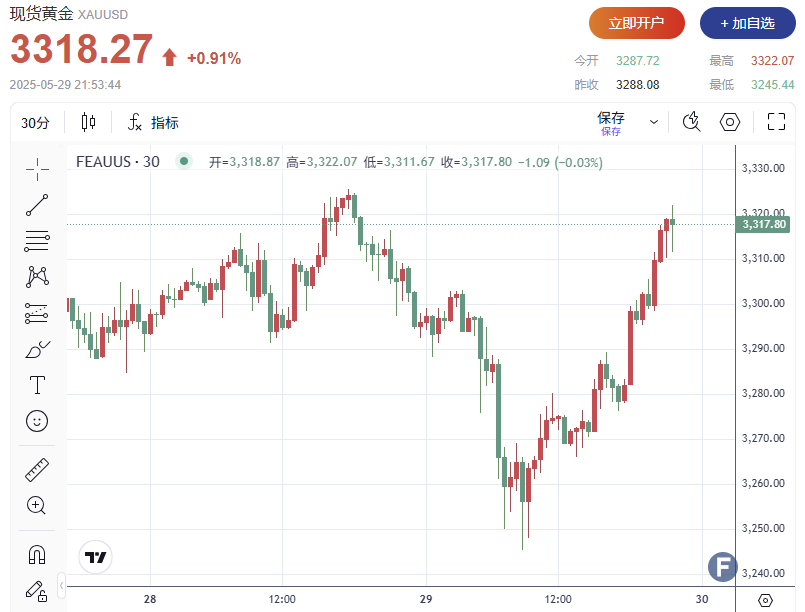The image size is (805, 612).
Task: Open the candlestick chart type selector
Action: click(88, 123)
